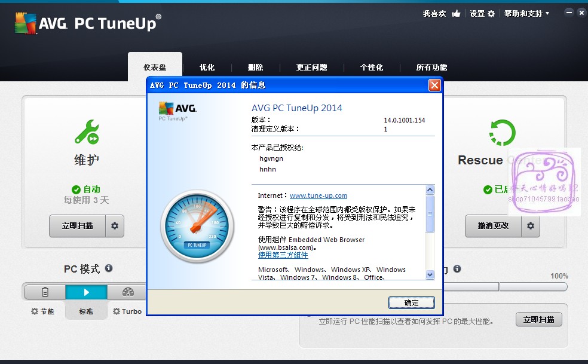Go to the 删除 tab
The height and width of the screenshot is (364, 588).
tap(255, 67)
